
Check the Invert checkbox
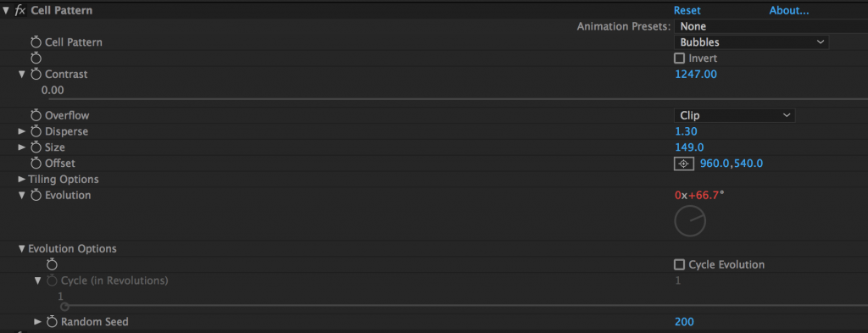click(x=679, y=58)
